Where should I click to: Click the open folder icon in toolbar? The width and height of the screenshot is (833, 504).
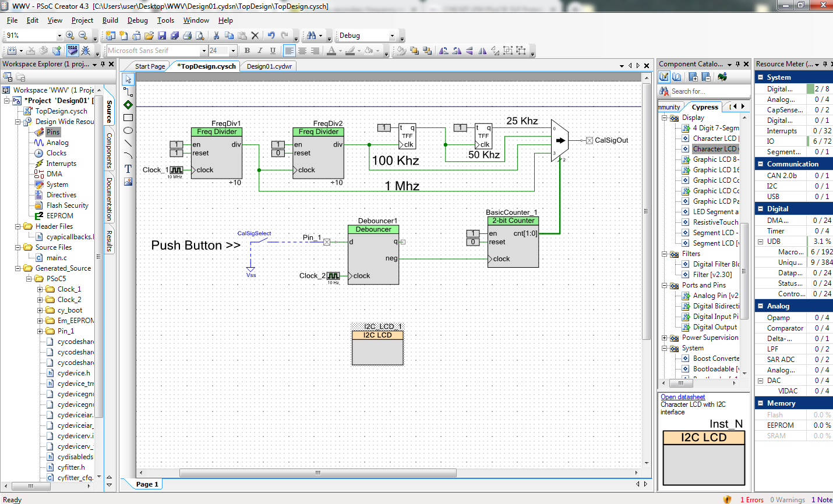tap(149, 36)
